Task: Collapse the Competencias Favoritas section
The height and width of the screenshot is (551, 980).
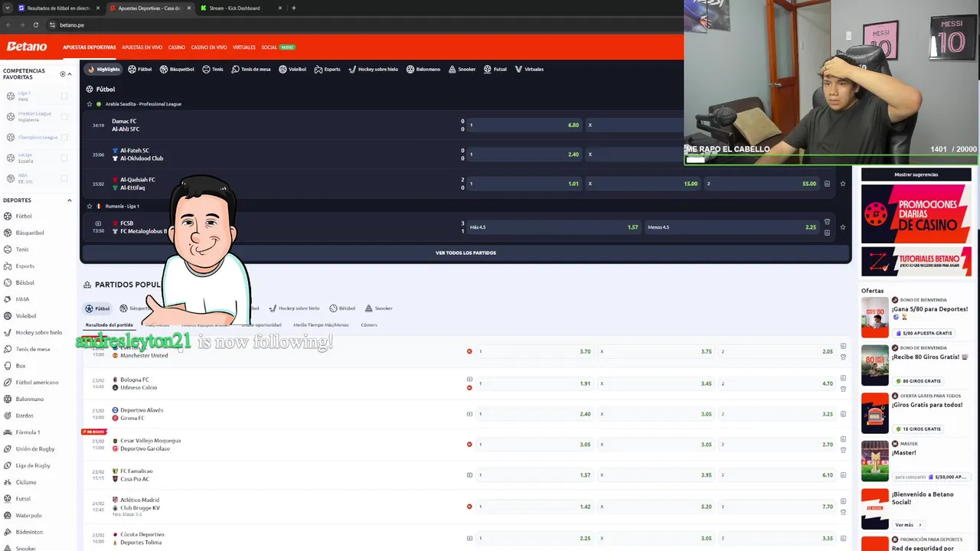Action: coord(70,74)
